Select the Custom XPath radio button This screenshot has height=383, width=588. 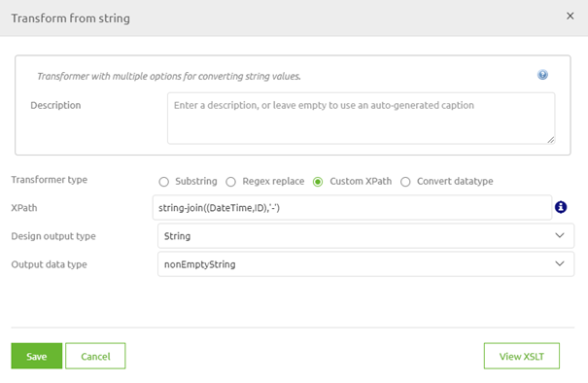318,182
